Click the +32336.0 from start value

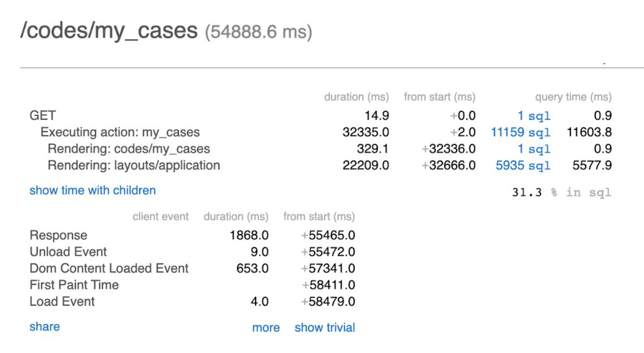pos(449,149)
